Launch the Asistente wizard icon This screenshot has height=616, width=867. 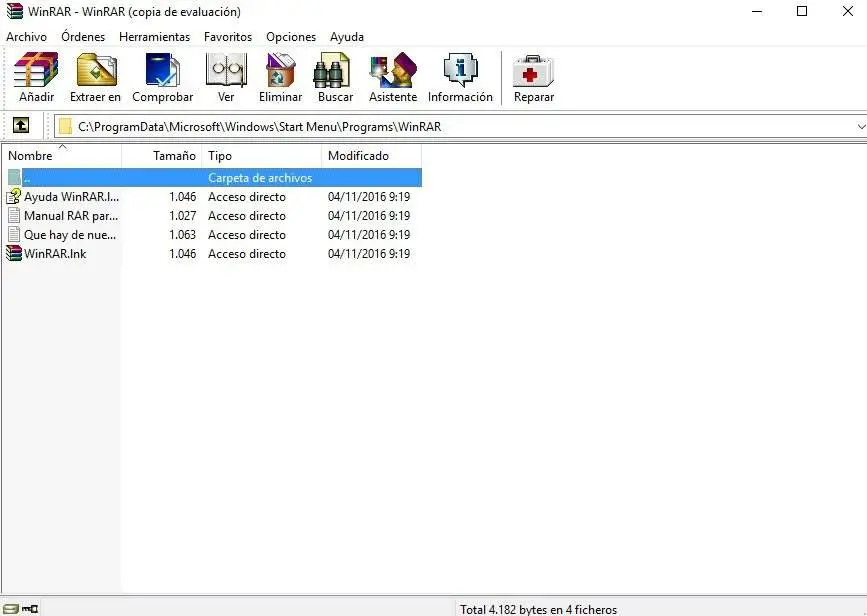[393, 70]
